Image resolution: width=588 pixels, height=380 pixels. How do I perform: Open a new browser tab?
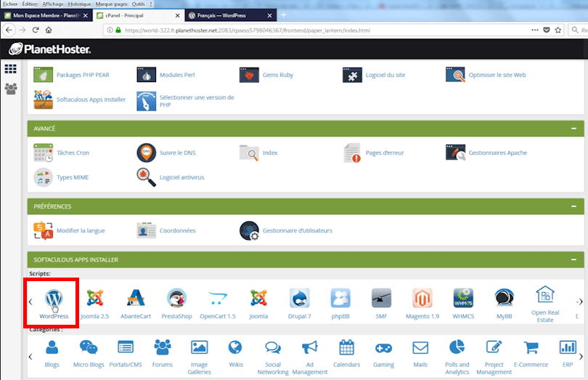coord(284,15)
